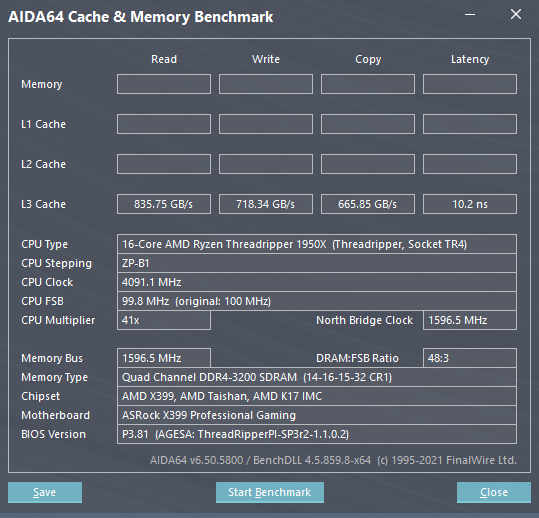Screen dimensions: 539x518
Task: Minimize the AIDA64 benchmark window
Action: [x=470, y=14]
